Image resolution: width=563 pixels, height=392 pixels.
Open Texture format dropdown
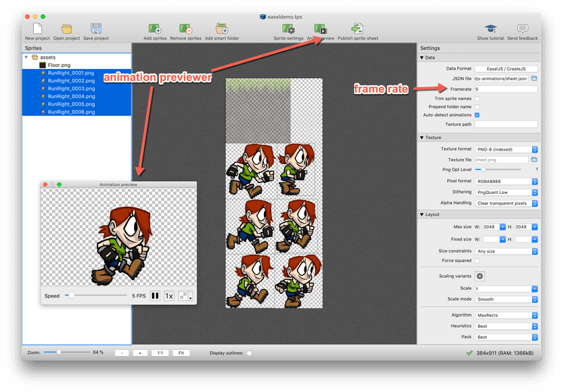(x=506, y=149)
